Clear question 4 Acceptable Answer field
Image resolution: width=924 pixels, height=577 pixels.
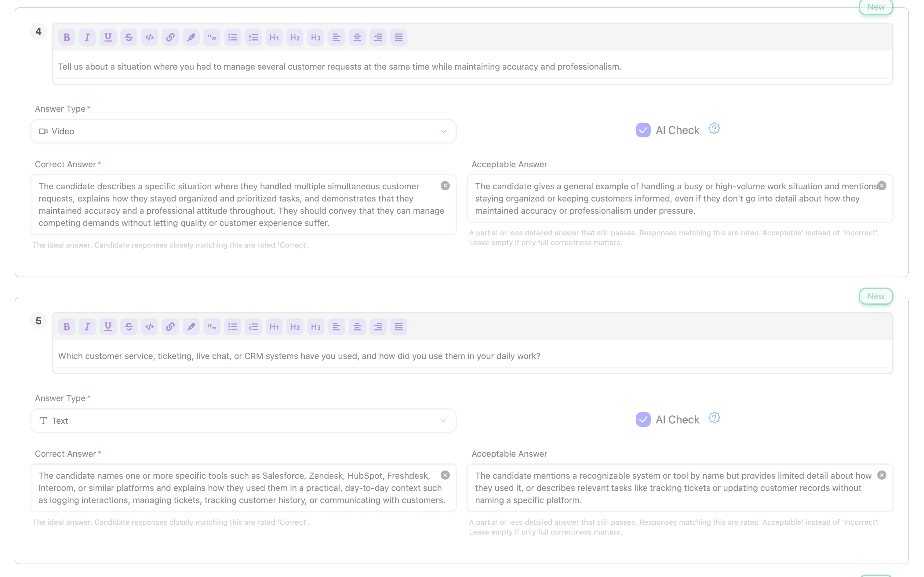pyautogui.click(x=882, y=186)
